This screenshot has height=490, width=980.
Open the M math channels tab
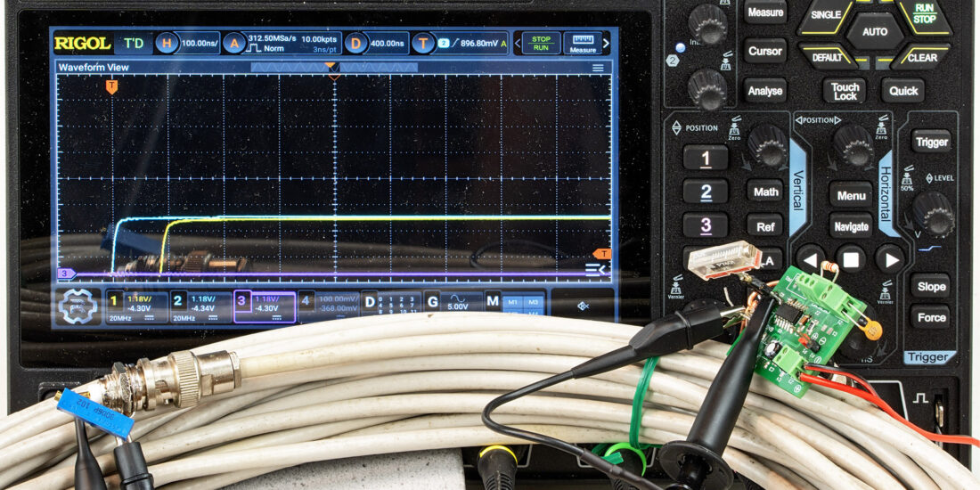[x=493, y=301]
